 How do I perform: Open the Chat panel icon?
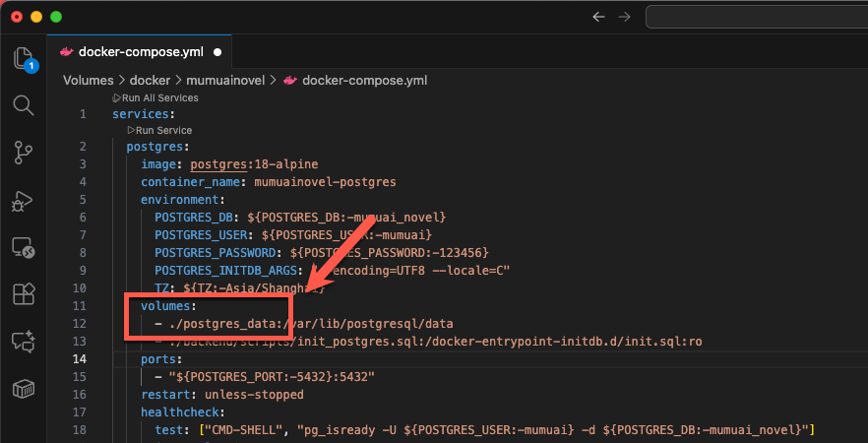[x=23, y=342]
